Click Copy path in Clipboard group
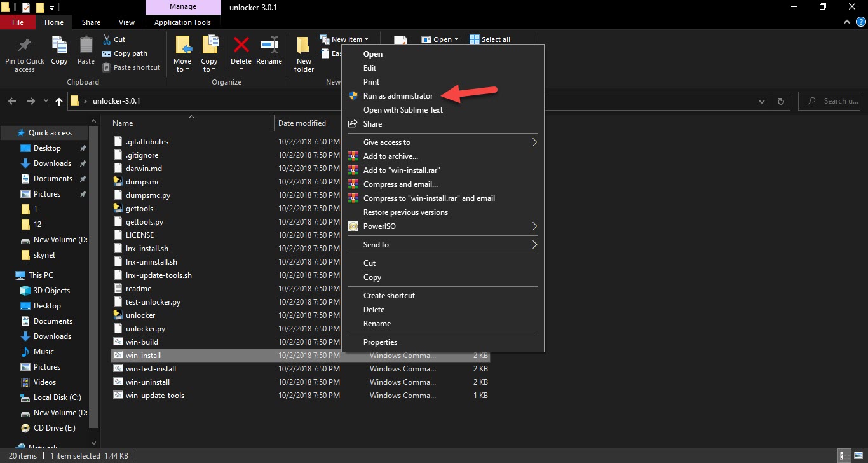Screen dimensions: 868x463 click(130, 53)
